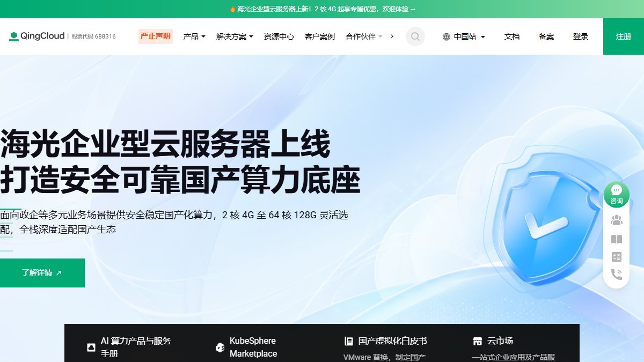Open the 资源中心 menu item
The image size is (644, 362).
coord(279,36)
